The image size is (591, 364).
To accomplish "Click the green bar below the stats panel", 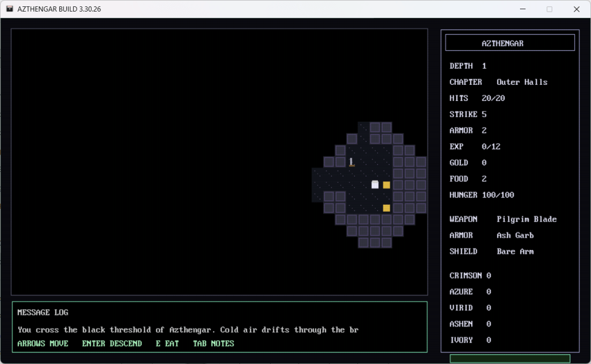I will [x=510, y=359].
